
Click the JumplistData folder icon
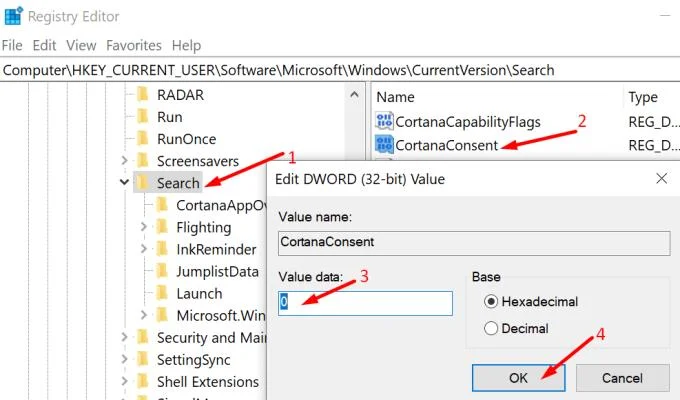tap(162, 271)
